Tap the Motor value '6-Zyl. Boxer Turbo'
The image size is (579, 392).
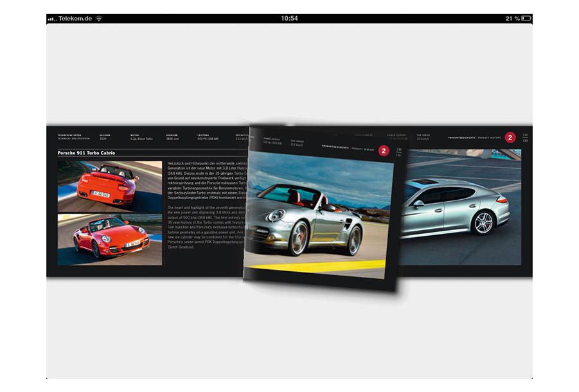141,139
